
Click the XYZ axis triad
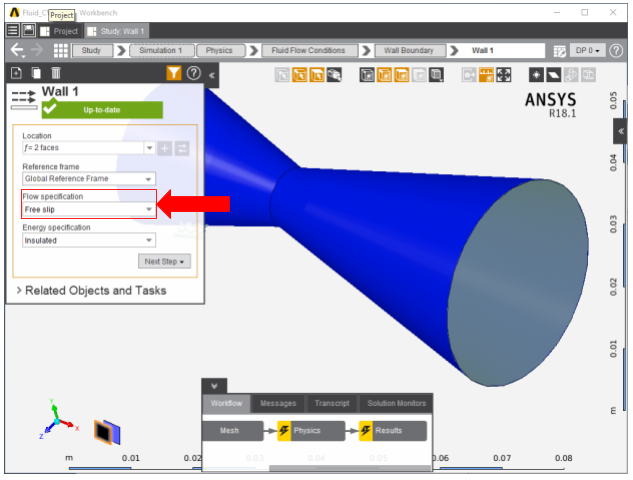point(58,420)
